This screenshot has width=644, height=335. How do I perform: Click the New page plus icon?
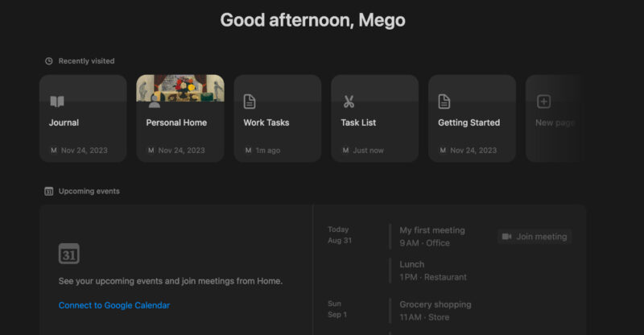[x=544, y=101]
